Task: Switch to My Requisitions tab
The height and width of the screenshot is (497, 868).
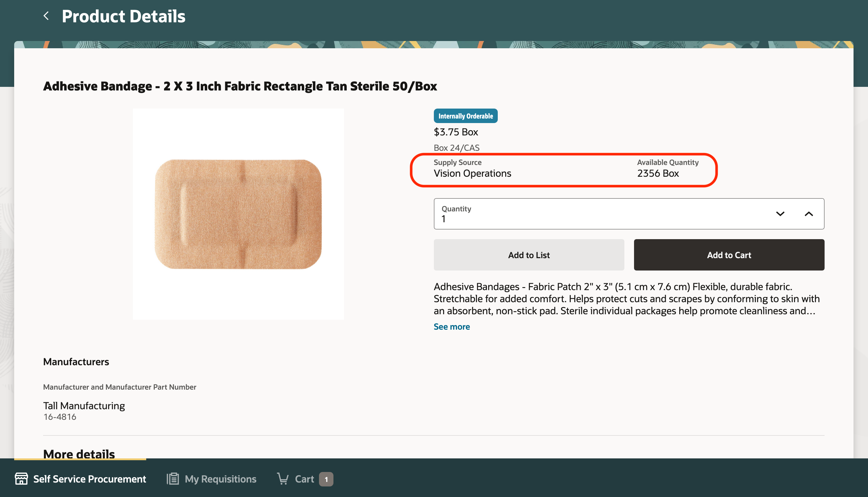Action: click(220, 479)
